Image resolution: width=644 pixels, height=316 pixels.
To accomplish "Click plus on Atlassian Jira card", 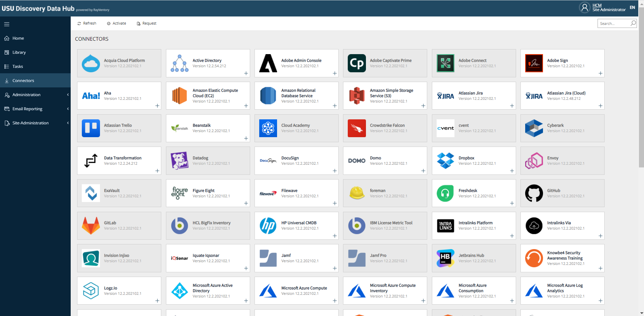I will tap(512, 106).
